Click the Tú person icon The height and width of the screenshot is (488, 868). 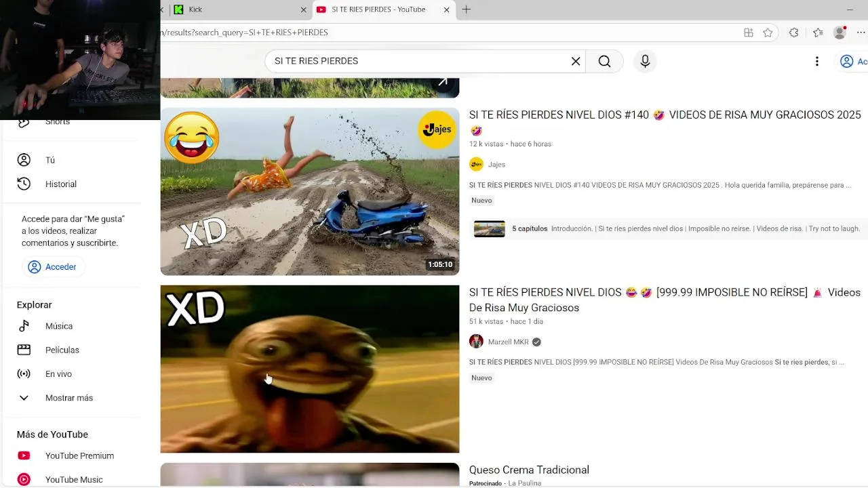[x=24, y=160]
